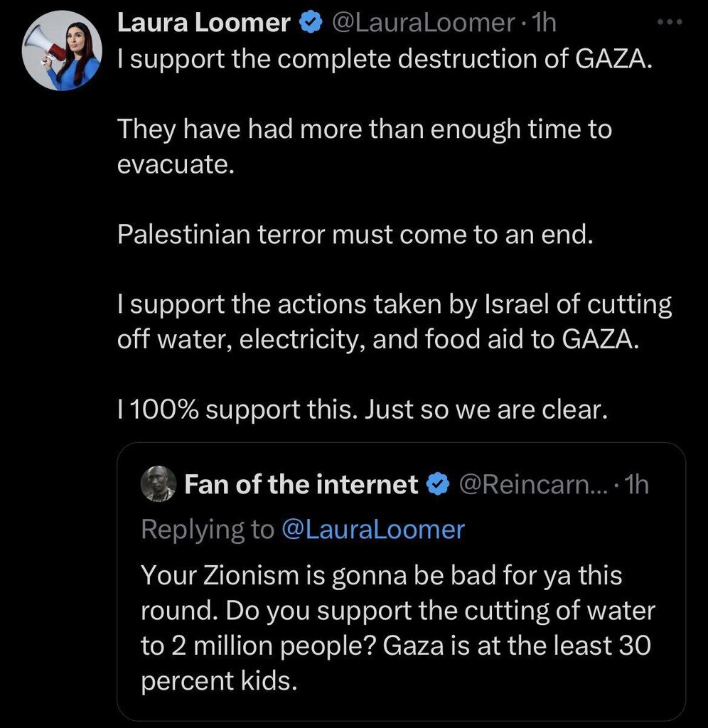The image size is (708, 728).
Task: Click the 'Replying to' label
Action: [x=208, y=530]
